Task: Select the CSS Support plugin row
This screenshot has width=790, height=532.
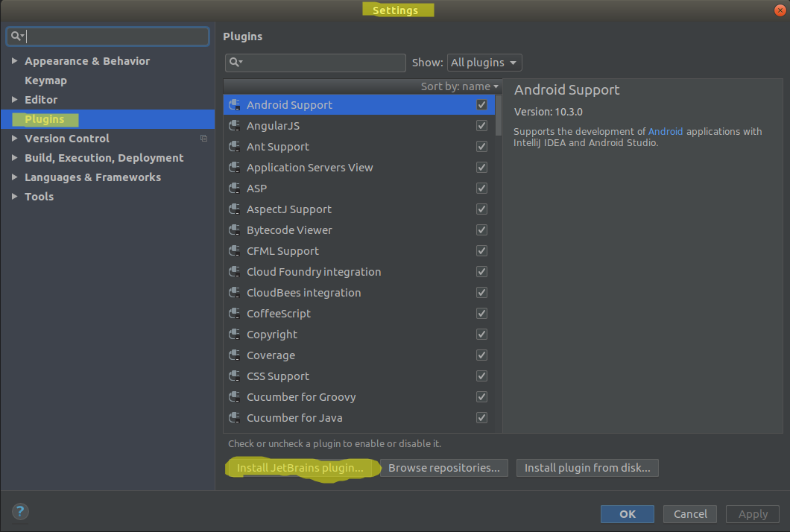Action: (x=359, y=376)
